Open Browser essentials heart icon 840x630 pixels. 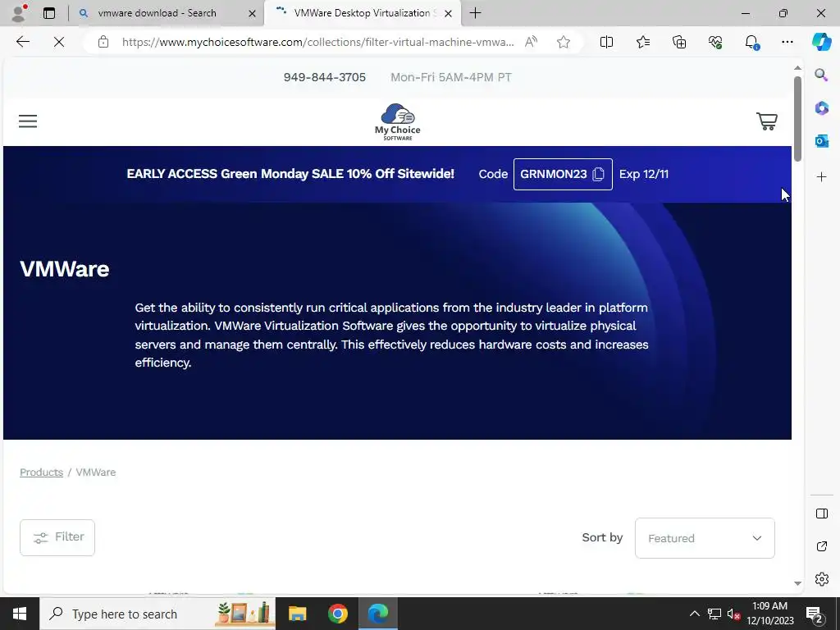click(x=715, y=42)
